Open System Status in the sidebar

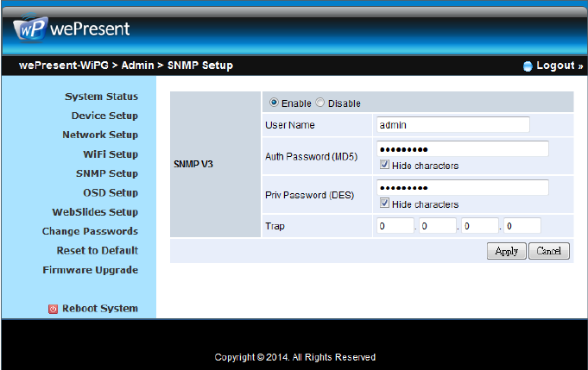(x=101, y=97)
